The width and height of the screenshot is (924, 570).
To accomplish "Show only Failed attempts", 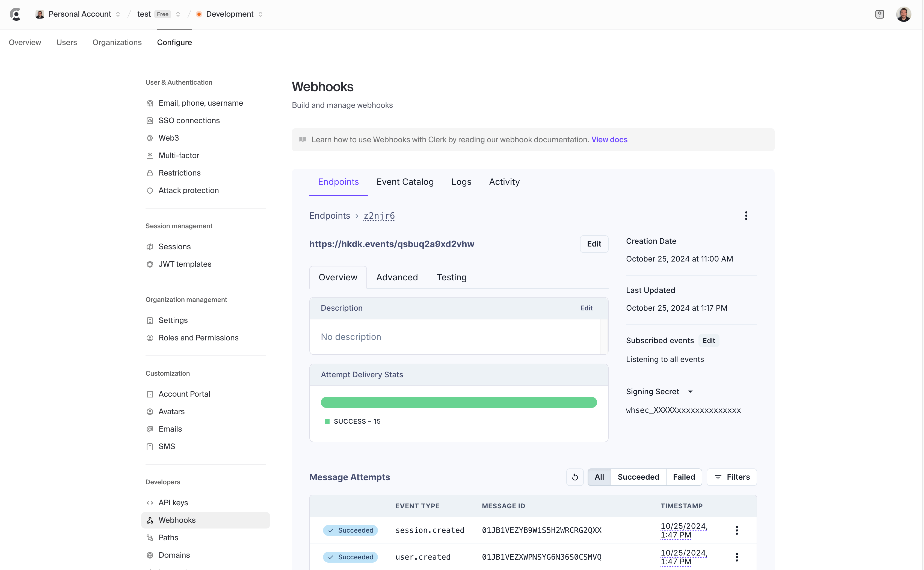I will (x=683, y=477).
